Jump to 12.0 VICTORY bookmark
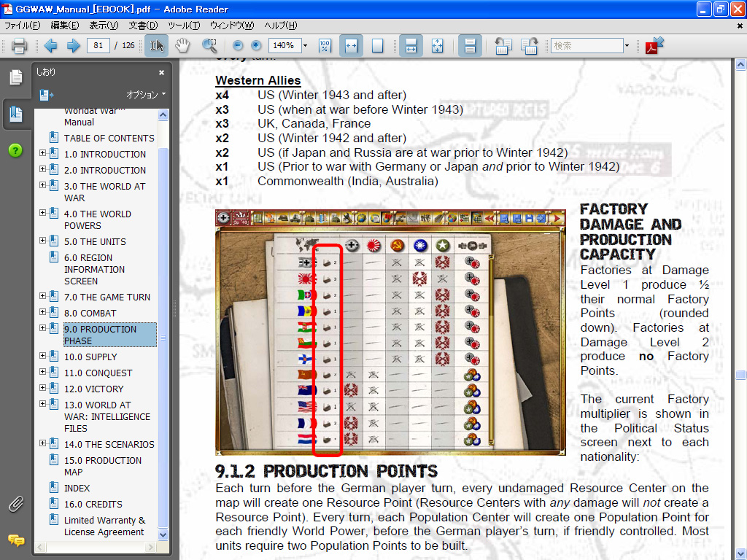This screenshot has width=747, height=560. click(x=94, y=389)
